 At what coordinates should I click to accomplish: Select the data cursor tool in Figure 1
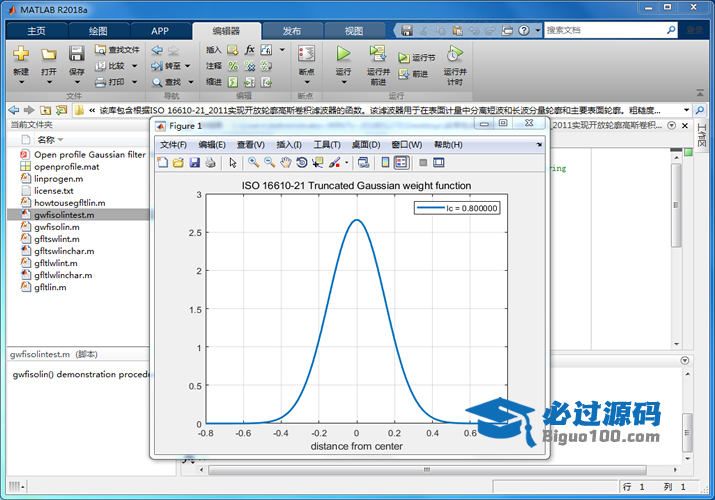point(317,163)
